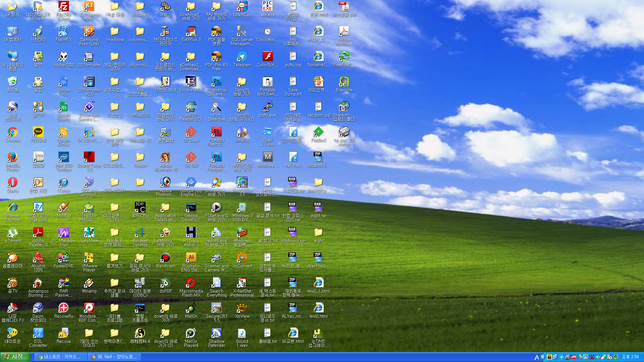Open the PowerDVD desktop icon

[64, 260]
